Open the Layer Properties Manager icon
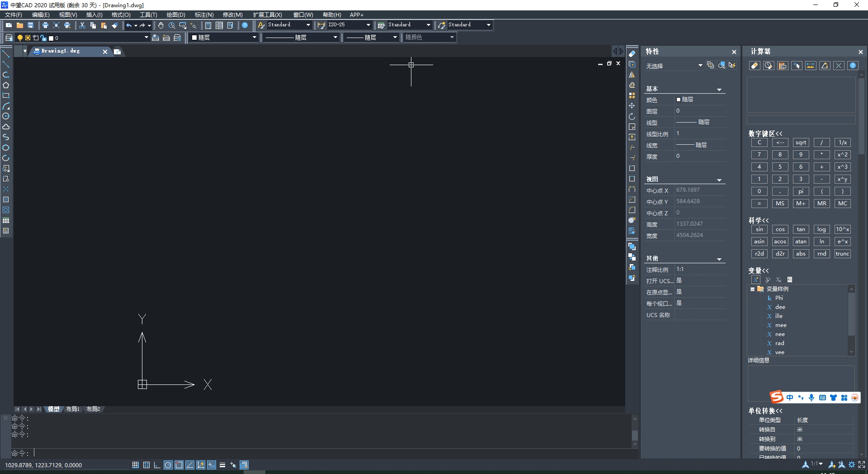Screen dimensions: 868x474 [9, 38]
